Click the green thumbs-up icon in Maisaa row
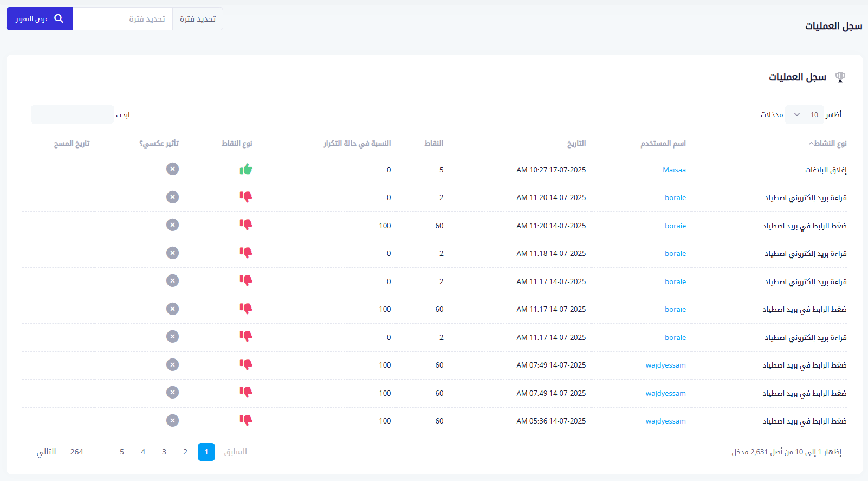This screenshot has height=481, width=868. (x=246, y=170)
